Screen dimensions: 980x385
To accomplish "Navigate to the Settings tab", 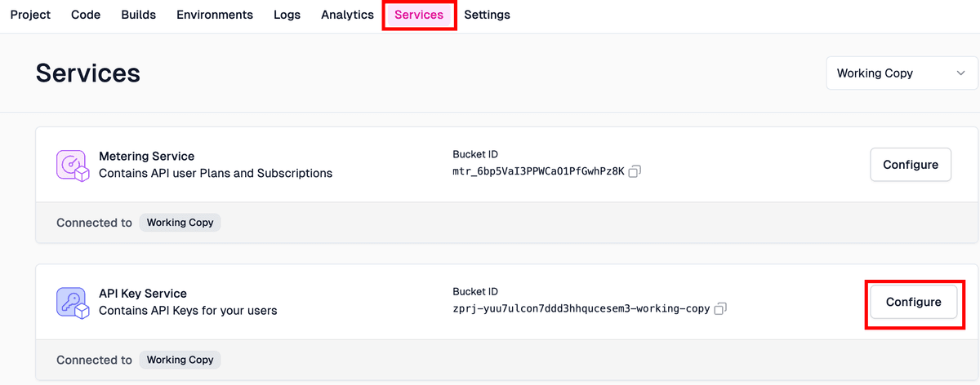I will pos(487,15).
